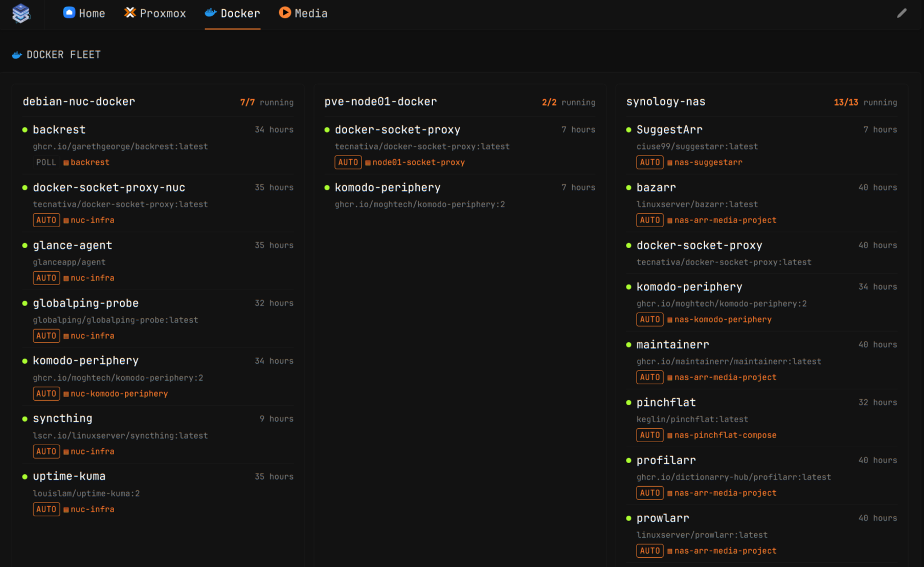Open the docker-socket-proxy-nuc container
Screen dimensions: 924x567
109,187
